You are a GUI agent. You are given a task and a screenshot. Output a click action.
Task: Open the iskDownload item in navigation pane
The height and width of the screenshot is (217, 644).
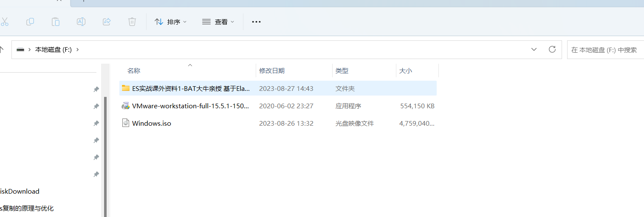click(20, 191)
